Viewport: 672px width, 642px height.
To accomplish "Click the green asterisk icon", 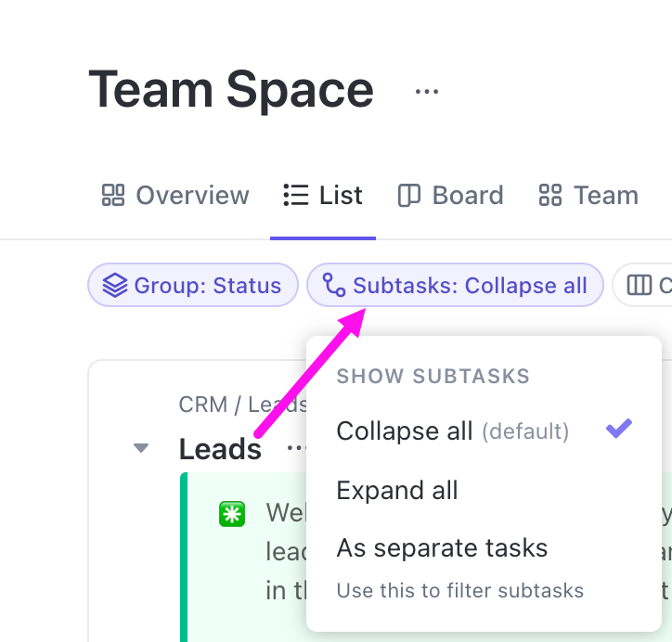I will [x=231, y=514].
